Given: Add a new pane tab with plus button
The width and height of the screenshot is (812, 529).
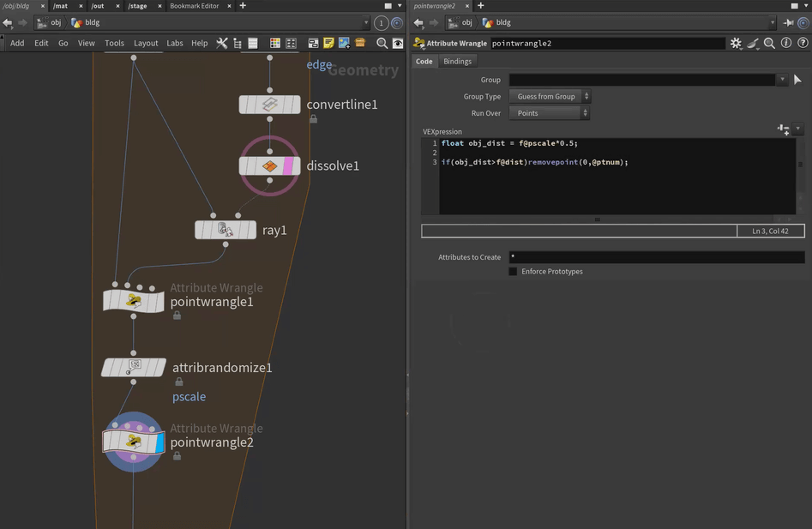Looking at the screenshot, I should tap(243, 6).
